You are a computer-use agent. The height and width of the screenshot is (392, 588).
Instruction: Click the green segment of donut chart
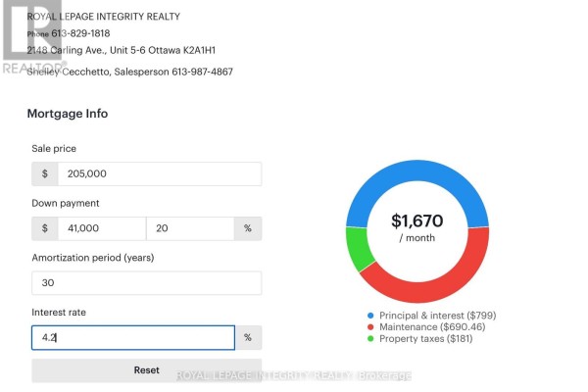click(x=357, y=248)
